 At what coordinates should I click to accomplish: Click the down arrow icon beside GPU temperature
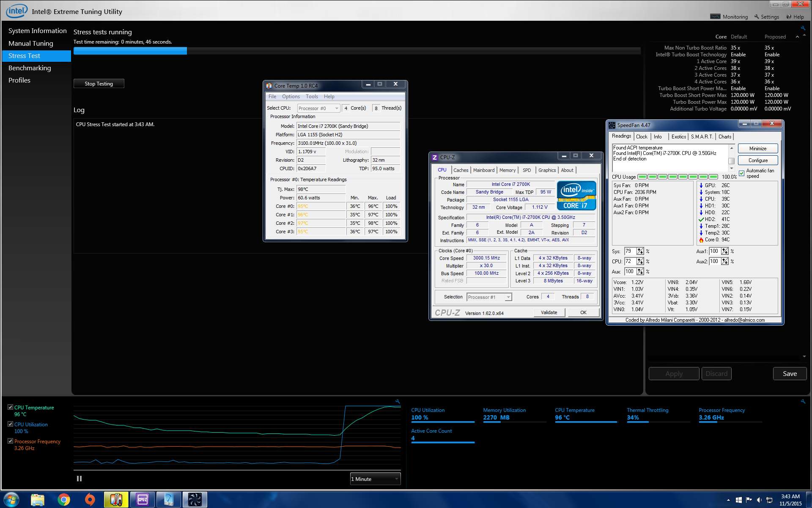(701, 185)
